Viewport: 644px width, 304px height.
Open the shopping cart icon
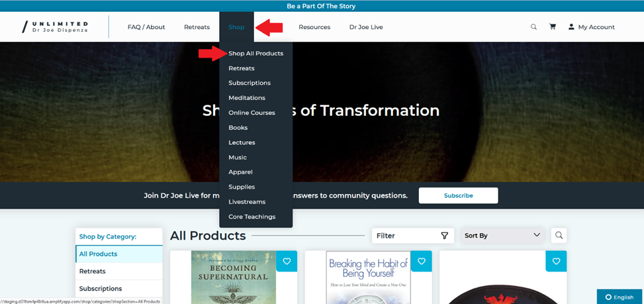pos(553,26)
